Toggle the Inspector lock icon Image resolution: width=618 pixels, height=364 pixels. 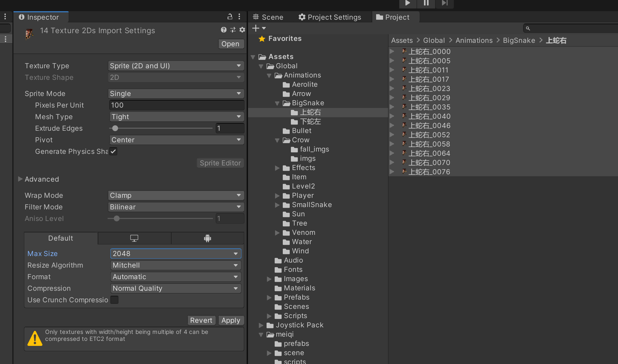click(x=230, y=17)
